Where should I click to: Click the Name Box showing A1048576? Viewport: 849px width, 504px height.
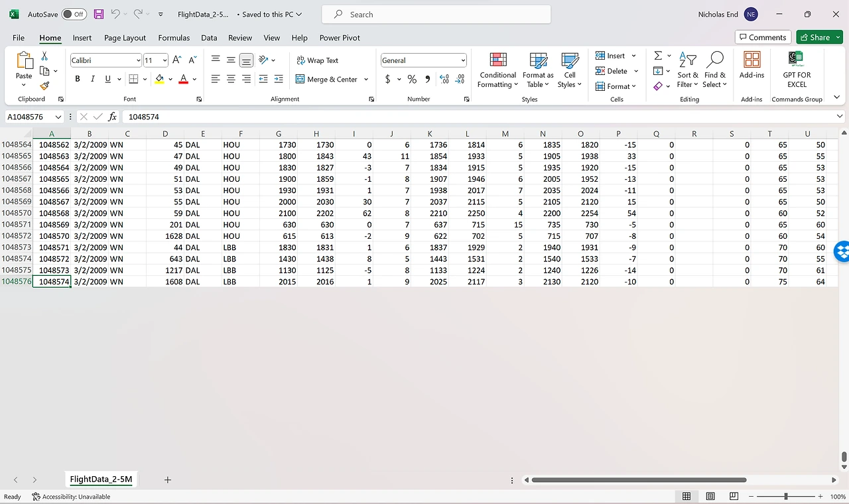34,117
